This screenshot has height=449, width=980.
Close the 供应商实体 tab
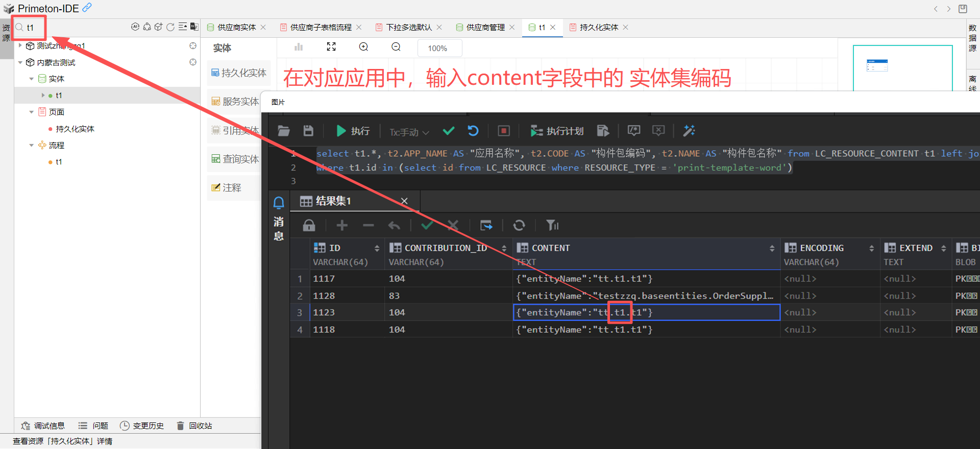pyautogui.click(x=263, y=27)
